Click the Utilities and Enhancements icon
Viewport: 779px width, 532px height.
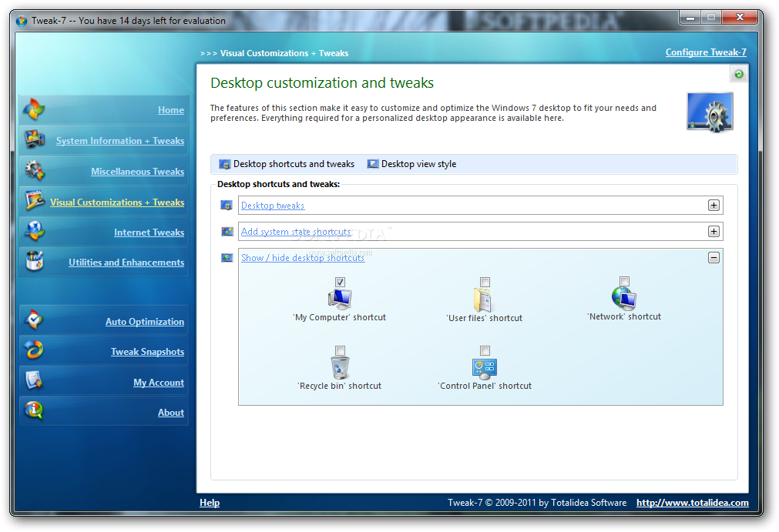[x=34, y=260]
